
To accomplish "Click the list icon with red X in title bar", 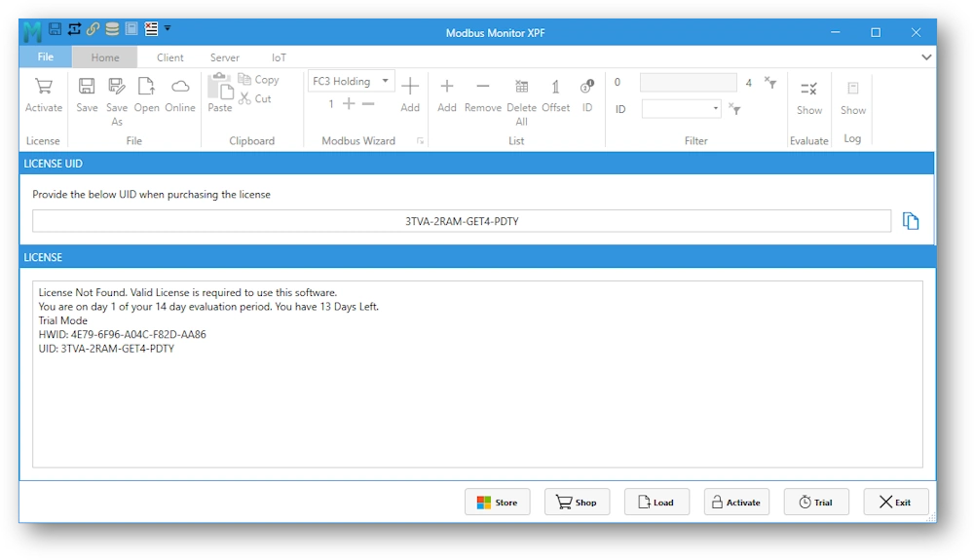I will [151, 28].
